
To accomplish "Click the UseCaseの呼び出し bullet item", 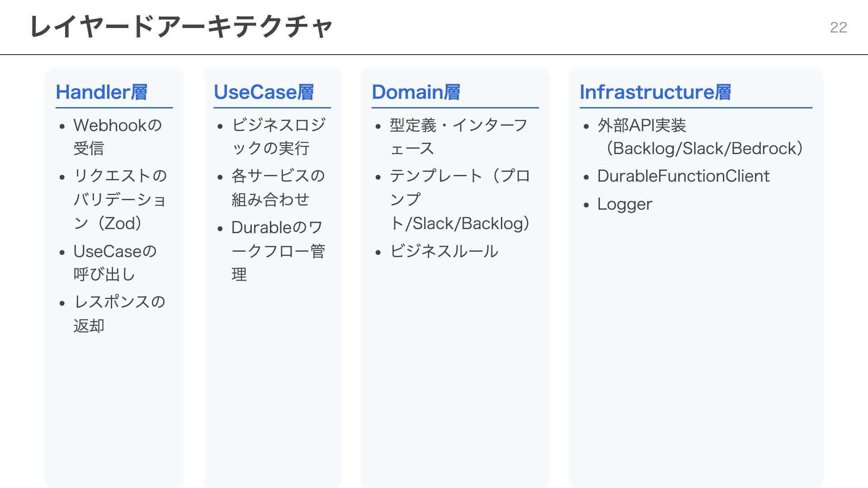I will pyautogui.click(x=115, y=263).
